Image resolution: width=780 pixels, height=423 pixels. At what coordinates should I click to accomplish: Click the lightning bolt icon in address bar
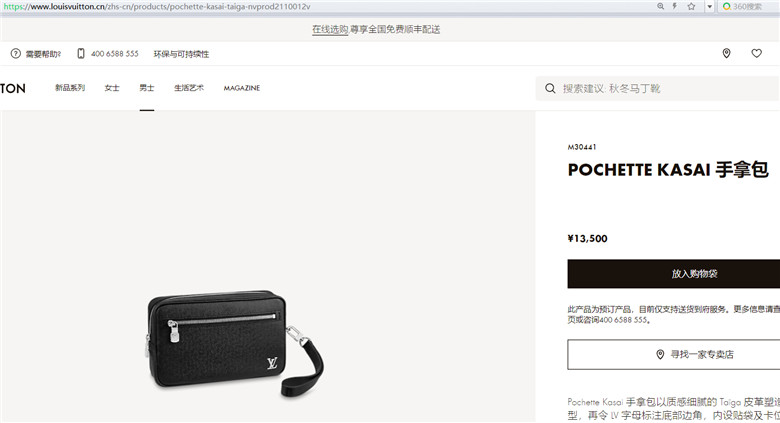[675, 6]
